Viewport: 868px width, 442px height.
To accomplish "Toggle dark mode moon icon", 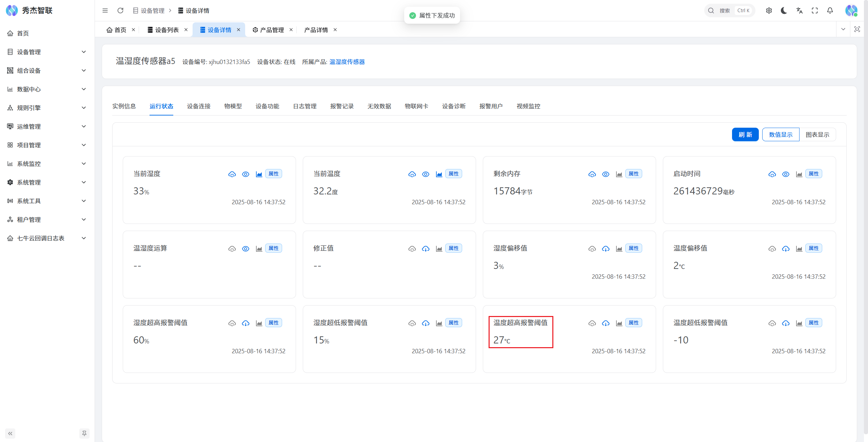I will [784, 10].
